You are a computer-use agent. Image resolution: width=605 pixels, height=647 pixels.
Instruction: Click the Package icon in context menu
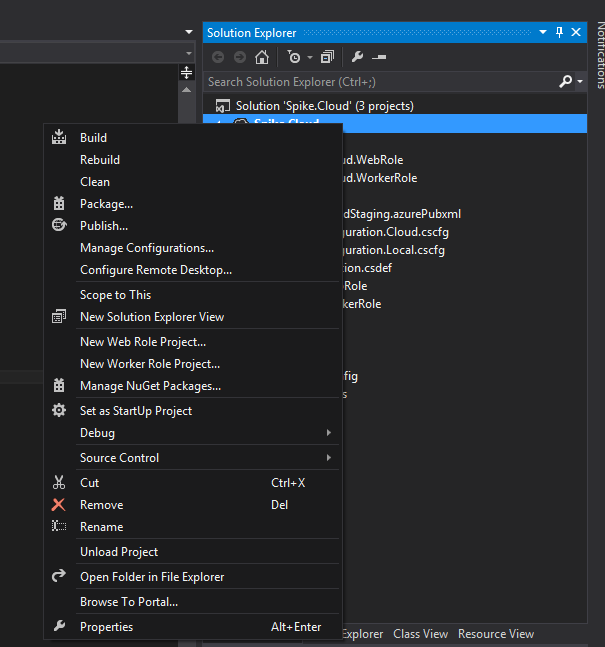(x=59, y=203)
